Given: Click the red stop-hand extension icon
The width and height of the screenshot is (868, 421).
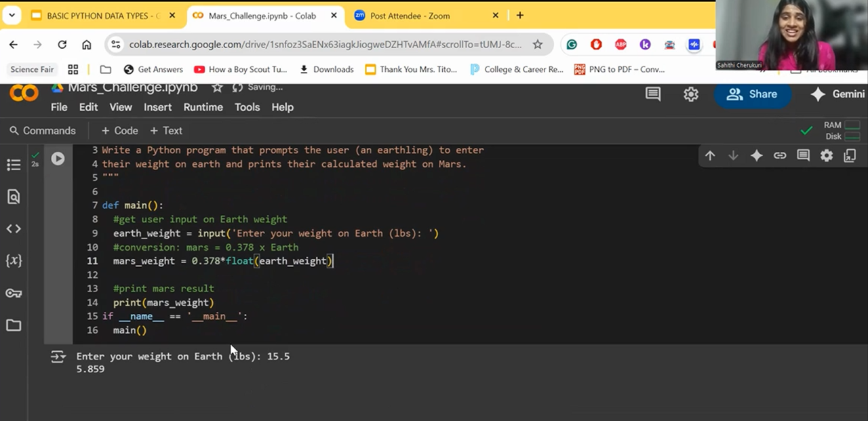Looking at the screenshot, I should (x=596, y=45).
